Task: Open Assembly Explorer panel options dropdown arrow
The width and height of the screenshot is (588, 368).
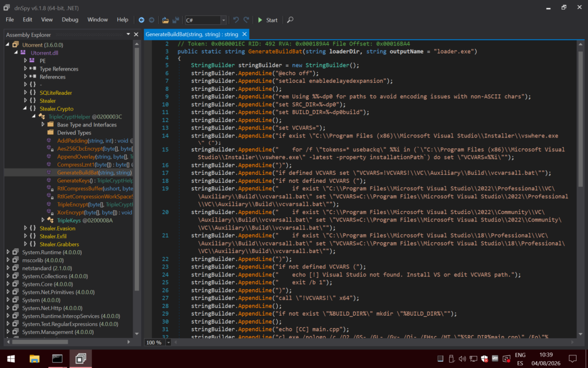Action: pyautogui.click(x=128, y=34)
